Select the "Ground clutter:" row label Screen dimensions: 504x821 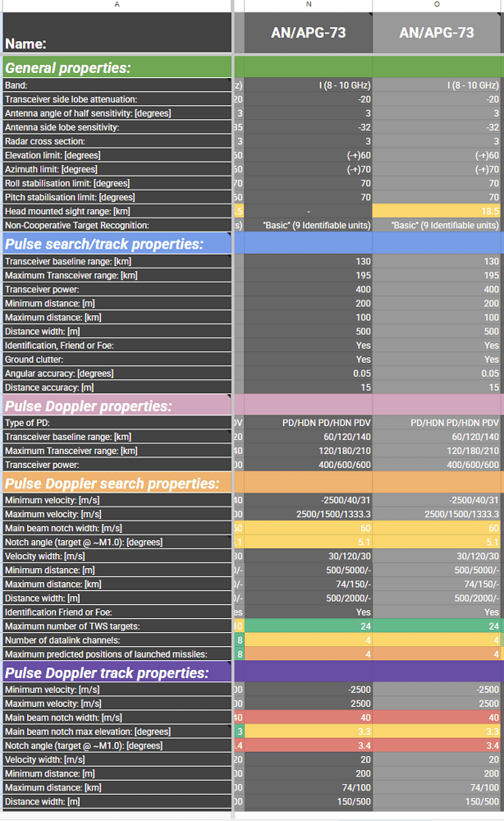click(x=117, y=359)
